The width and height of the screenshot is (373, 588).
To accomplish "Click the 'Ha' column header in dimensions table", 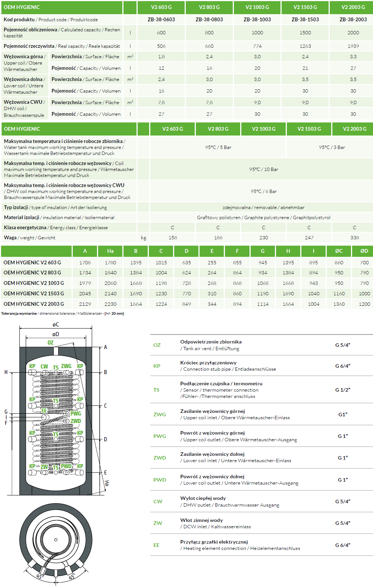I will 110,251.
